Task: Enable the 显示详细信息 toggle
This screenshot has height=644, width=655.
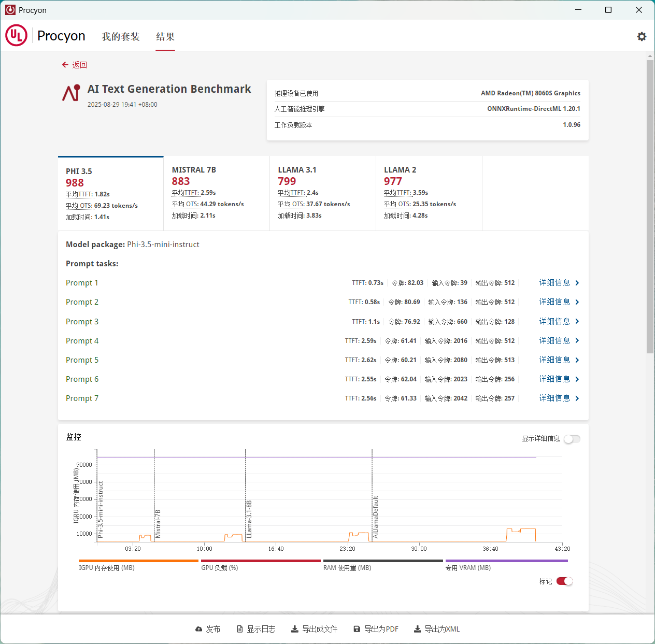Action: [x=572, y=439]
